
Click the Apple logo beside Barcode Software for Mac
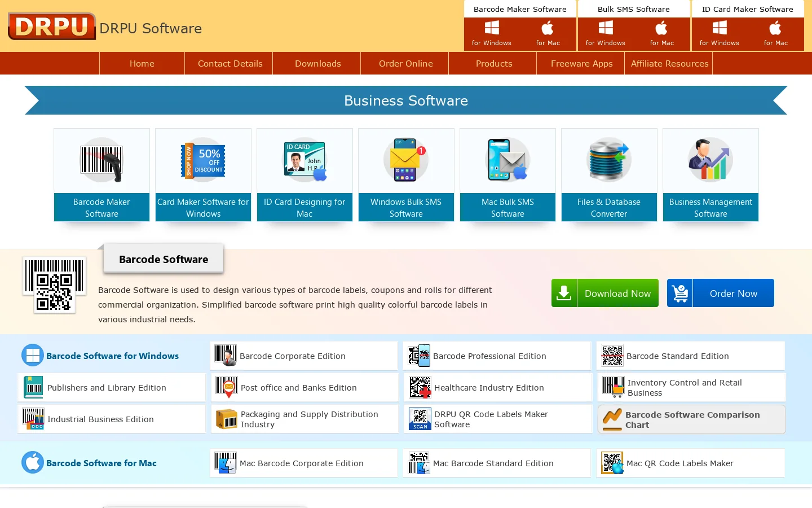click(x=33, y=463)
